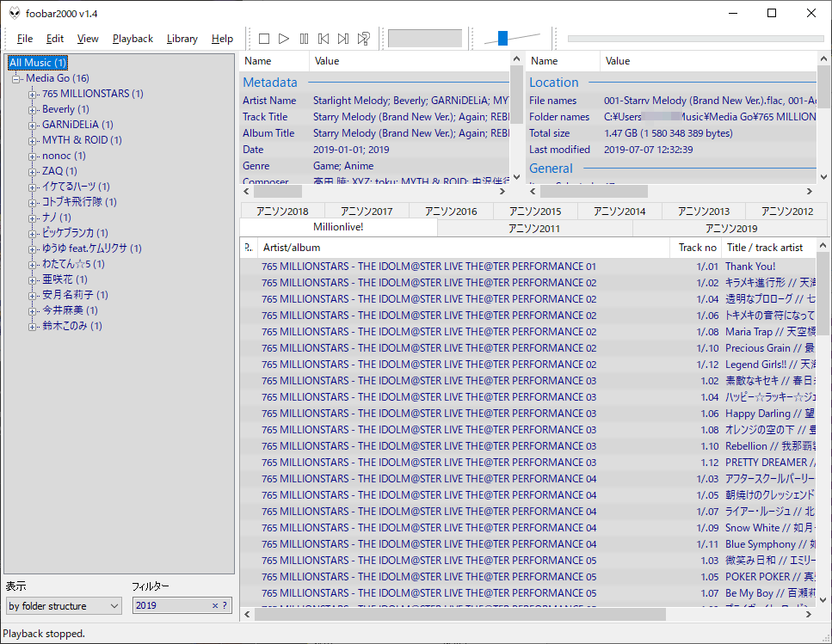The image size is (832, 644).
Task: Clear the filter with the x icon
Action: [215, 605]
